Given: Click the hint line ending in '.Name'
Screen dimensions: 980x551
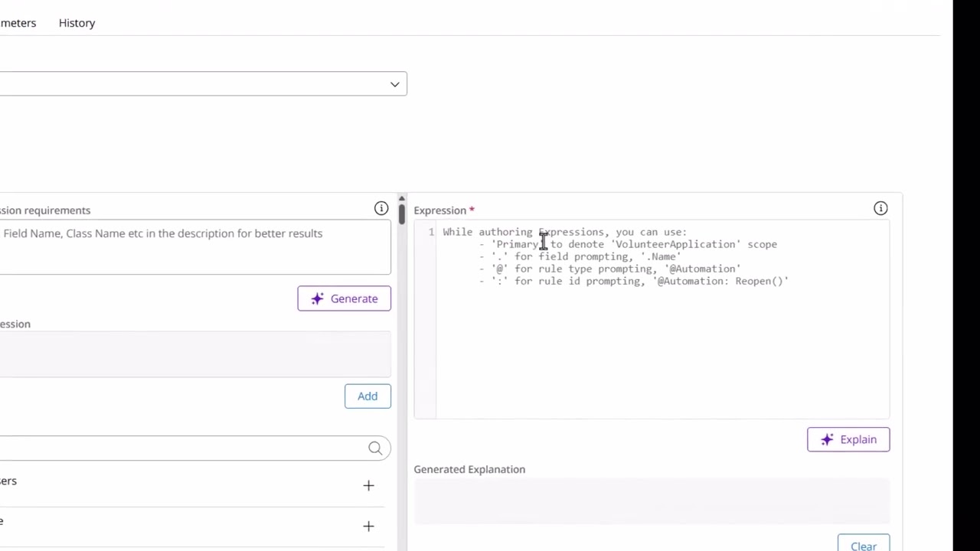Looking at the screenshot, I should [x=580, y=256].
